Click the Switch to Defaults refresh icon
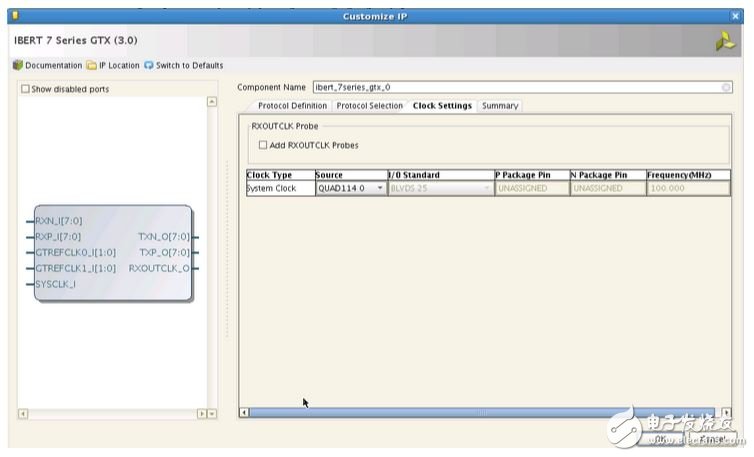This screenshot has width=754, height=457. tap(149, 66)
